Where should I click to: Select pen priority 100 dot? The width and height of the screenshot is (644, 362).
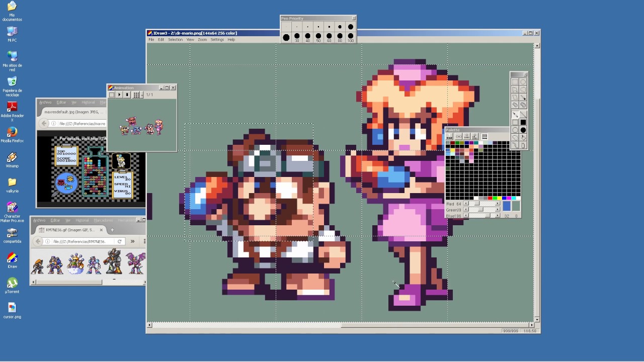click(x=351, y=37)
